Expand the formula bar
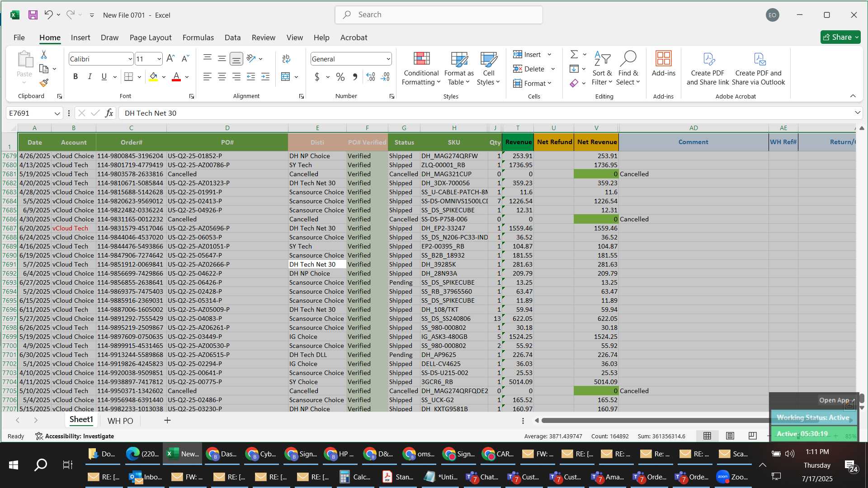This screenshot has width=868, height=488. click(857, 113)
